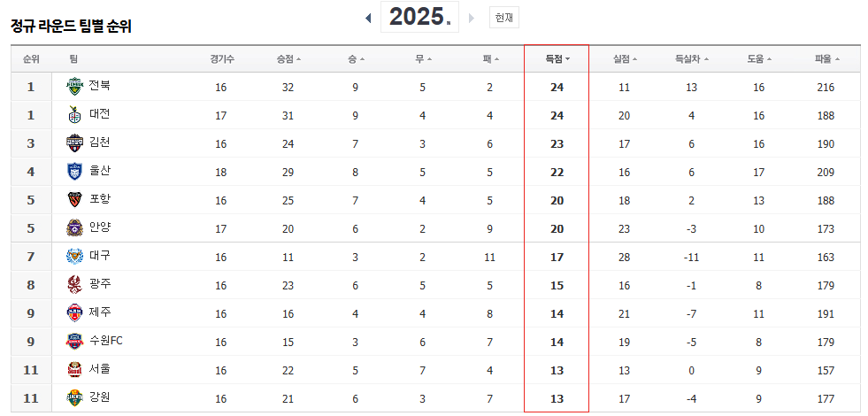The width and height of the screenshot is (868, 416).
Task: Click the Ulsan (울산) team emblem
Action: [73, 172]
